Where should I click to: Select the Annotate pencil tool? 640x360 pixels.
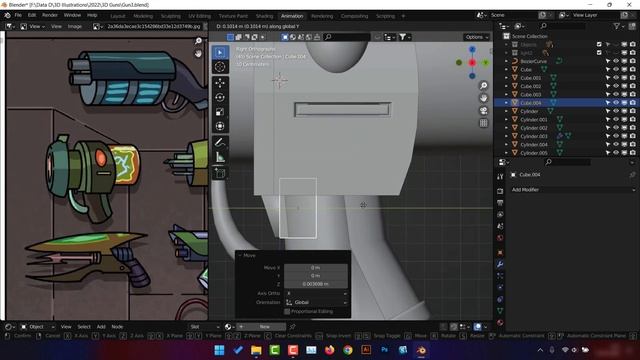[220, 142]
